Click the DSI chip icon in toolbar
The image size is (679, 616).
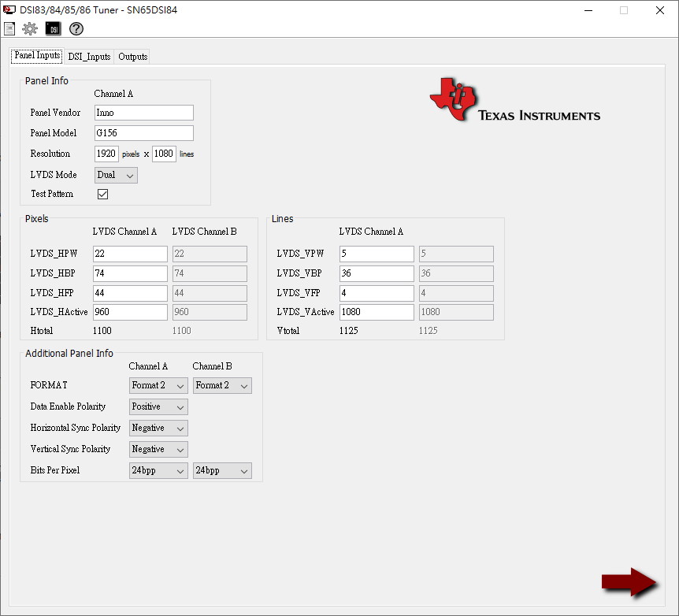click(54, 29)
